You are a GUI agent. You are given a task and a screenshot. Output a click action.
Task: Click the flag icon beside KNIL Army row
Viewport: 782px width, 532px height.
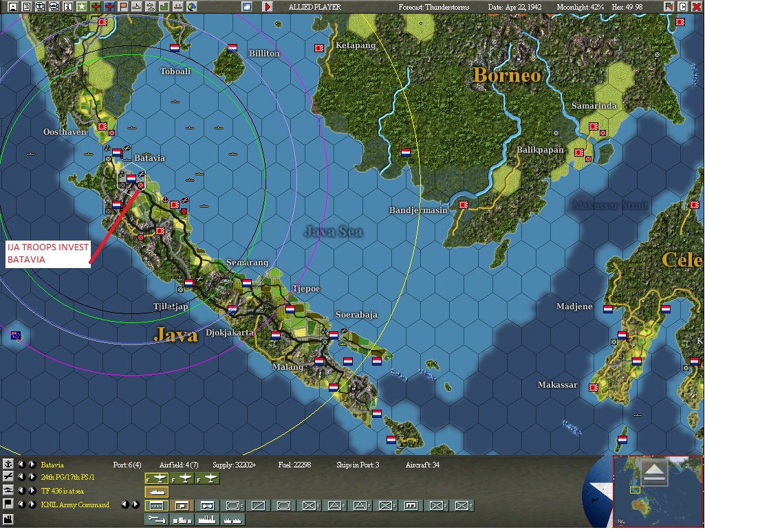click(x=8, y=504)
